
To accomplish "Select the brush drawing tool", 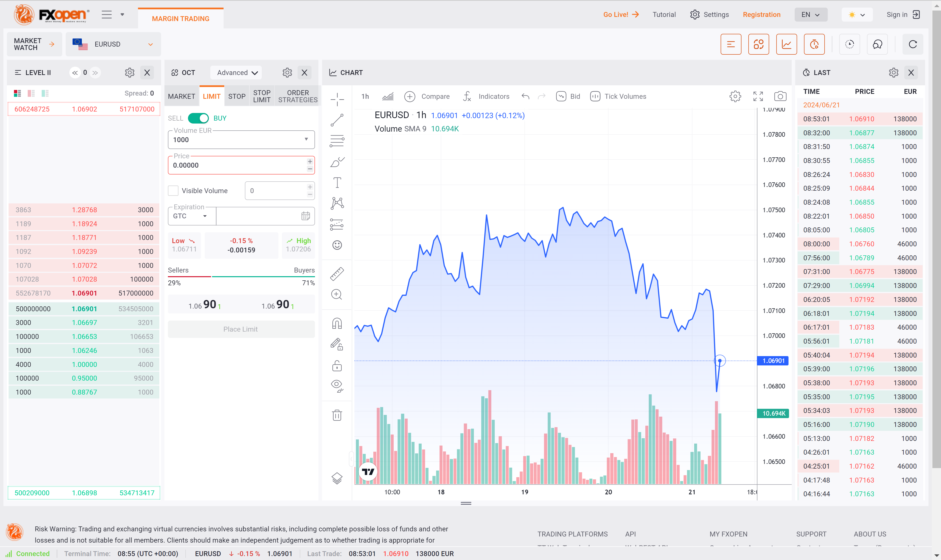I will click(x=337, y=162).
